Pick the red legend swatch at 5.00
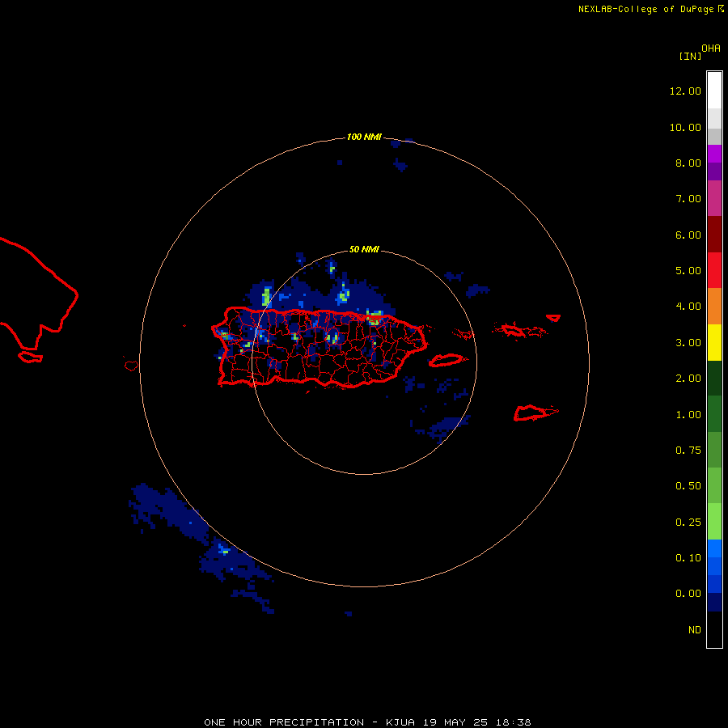This screenshot has height=728, width=728. tap(714, 270)
